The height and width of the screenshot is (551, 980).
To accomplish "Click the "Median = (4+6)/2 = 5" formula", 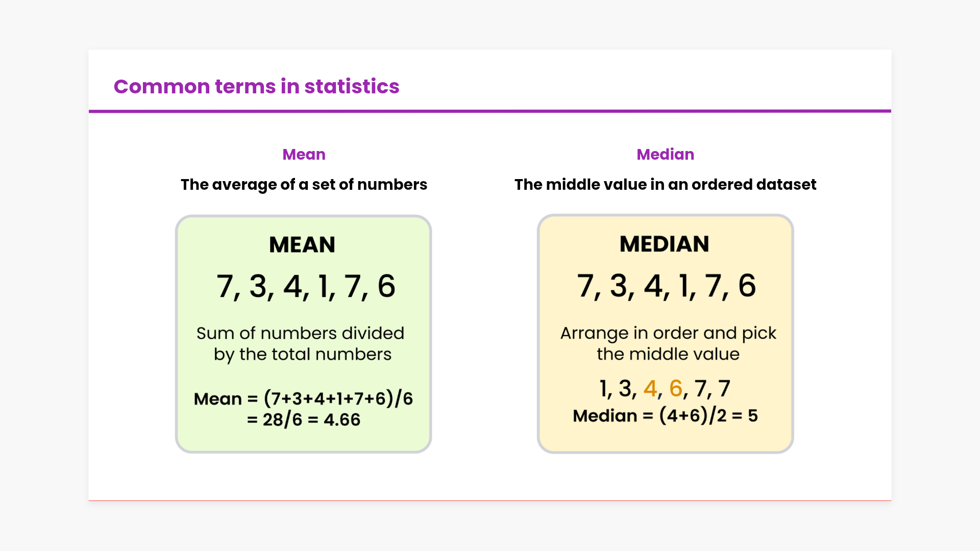I will tap(665, 416).
